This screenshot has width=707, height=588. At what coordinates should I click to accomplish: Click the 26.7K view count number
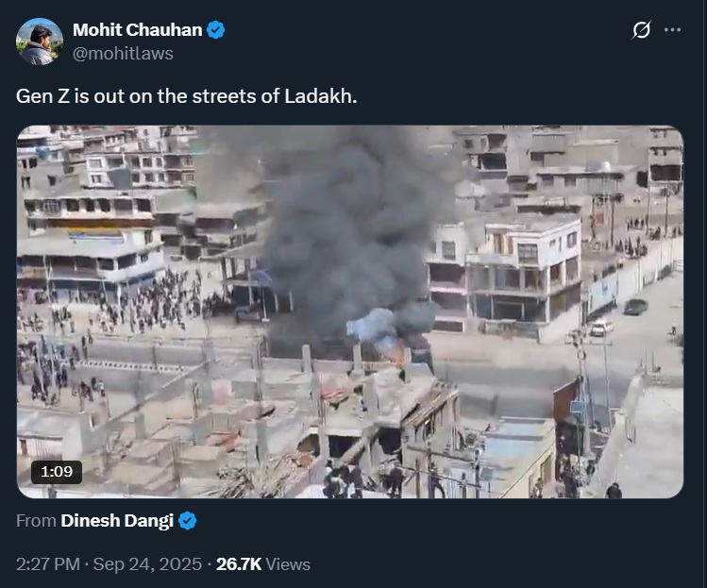pyautogui.click(x=239, y=564)
